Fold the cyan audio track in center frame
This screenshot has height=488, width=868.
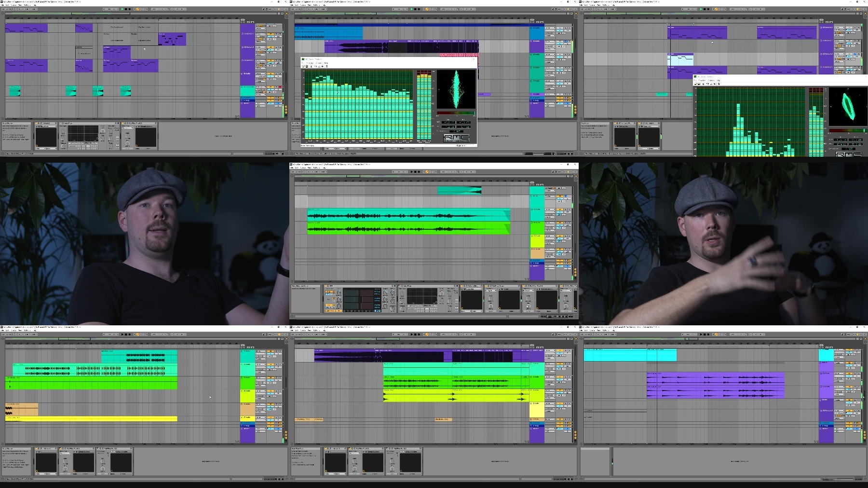(532, 209)
